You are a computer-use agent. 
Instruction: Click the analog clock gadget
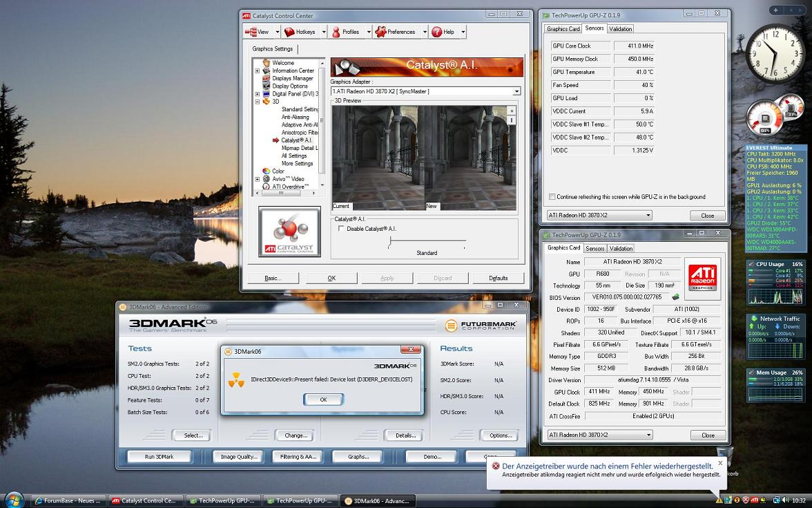coord(775,53)
